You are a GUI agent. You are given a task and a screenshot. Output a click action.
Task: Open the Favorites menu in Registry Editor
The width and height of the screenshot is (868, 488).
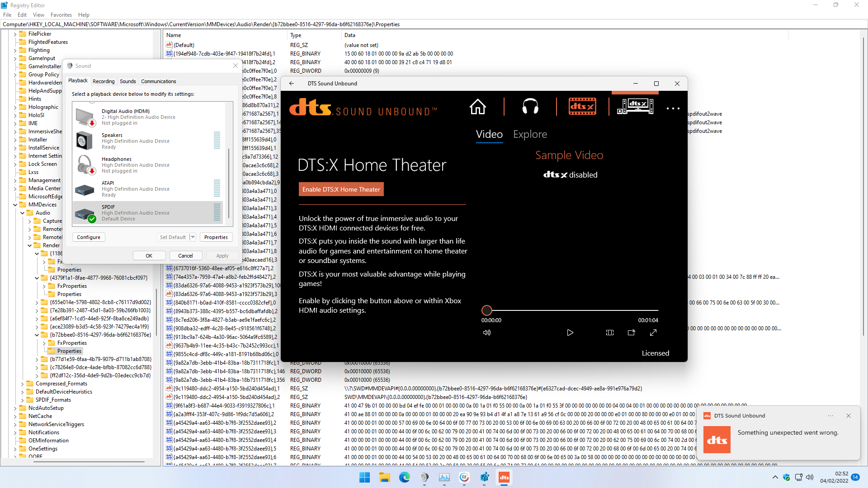61,15
